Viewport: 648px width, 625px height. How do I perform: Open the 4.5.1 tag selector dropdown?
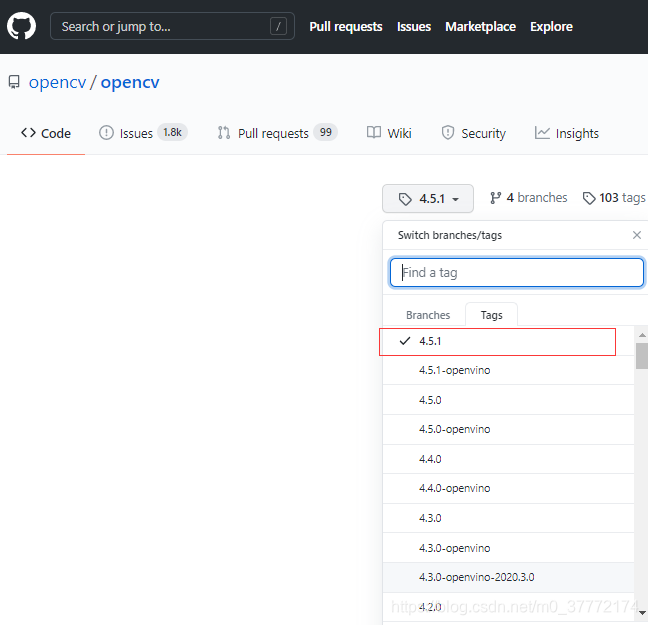point(428,198)
